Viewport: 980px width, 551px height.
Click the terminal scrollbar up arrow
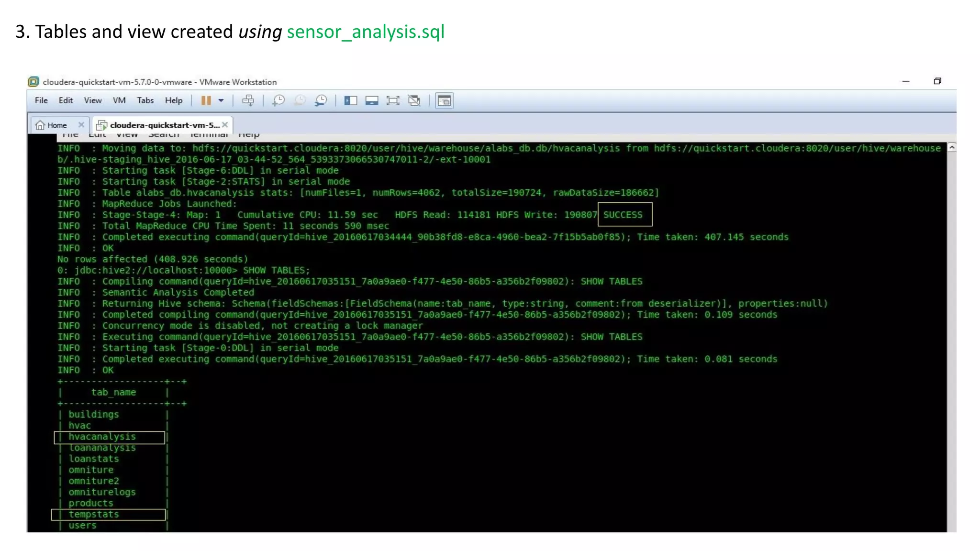[952, 148]
